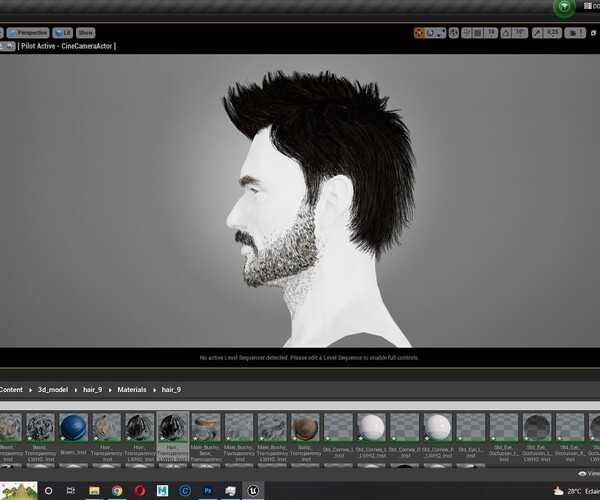600x500 pixels.
Task: Click the last hair_9 breadcrumb entry
Action: click(x=171, y=390)
